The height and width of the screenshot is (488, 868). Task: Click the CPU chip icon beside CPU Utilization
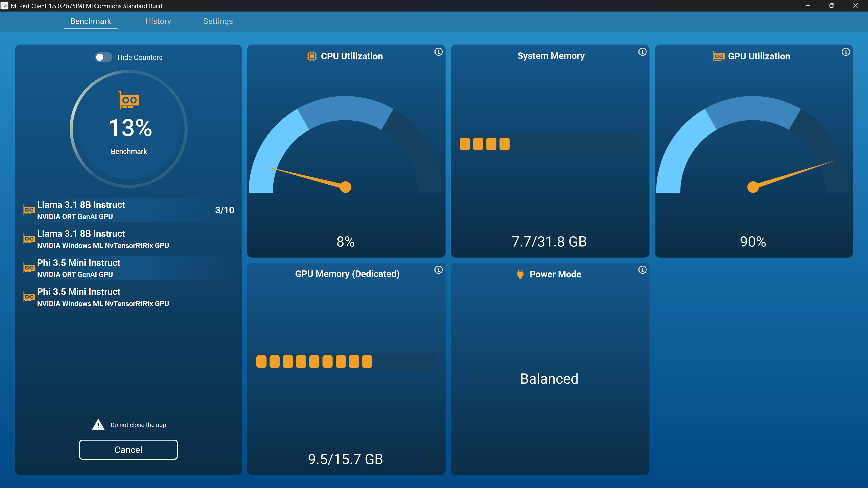(312, 56)
